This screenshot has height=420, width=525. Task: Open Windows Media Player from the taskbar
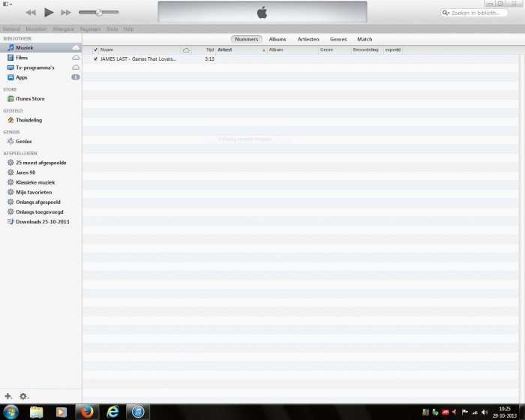(x=61, y=412)
